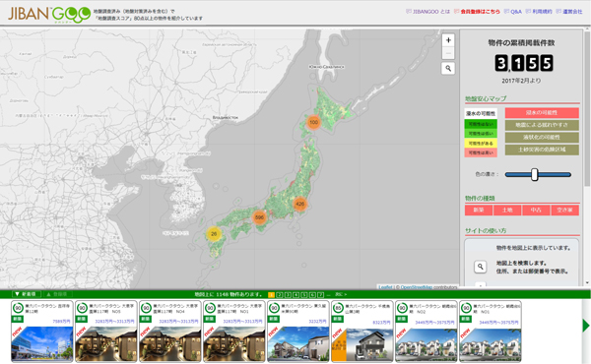Sort listings by 新着順 button
This screenshot has width=591, height=364.
click(x=26, y=294)
